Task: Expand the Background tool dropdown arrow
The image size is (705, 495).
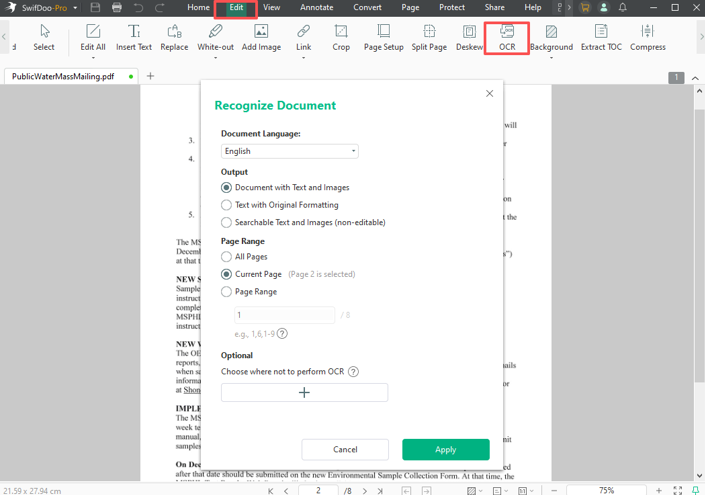Action: (551, 58)
